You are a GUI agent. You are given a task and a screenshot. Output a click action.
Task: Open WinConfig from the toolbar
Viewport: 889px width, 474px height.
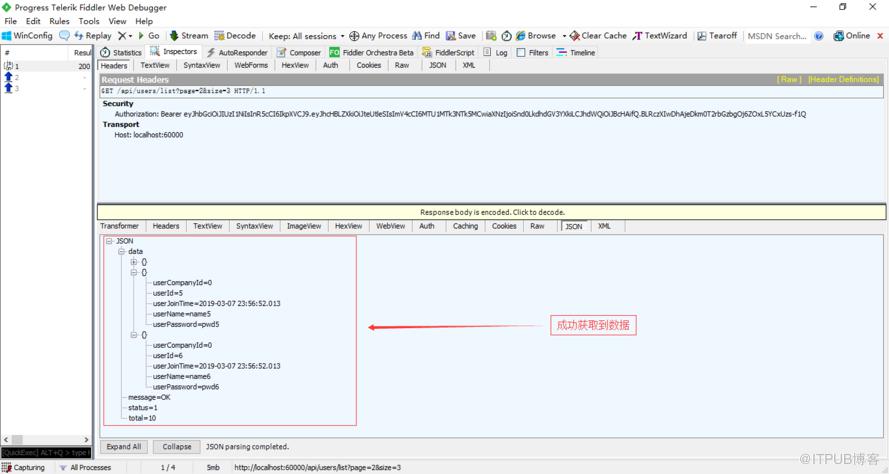28,36
